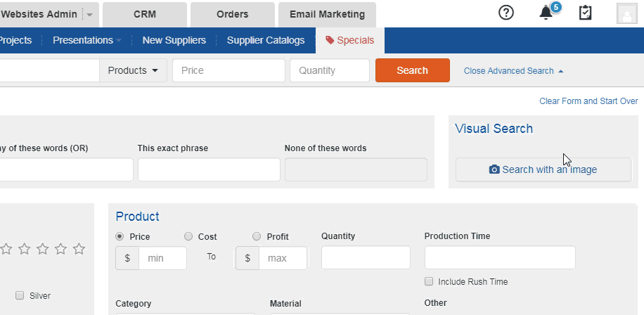Image resolution: width=644 pixels, height=315 pixels.
Task: Click the top Quantity input field
Action: click(x=330, y=70)
